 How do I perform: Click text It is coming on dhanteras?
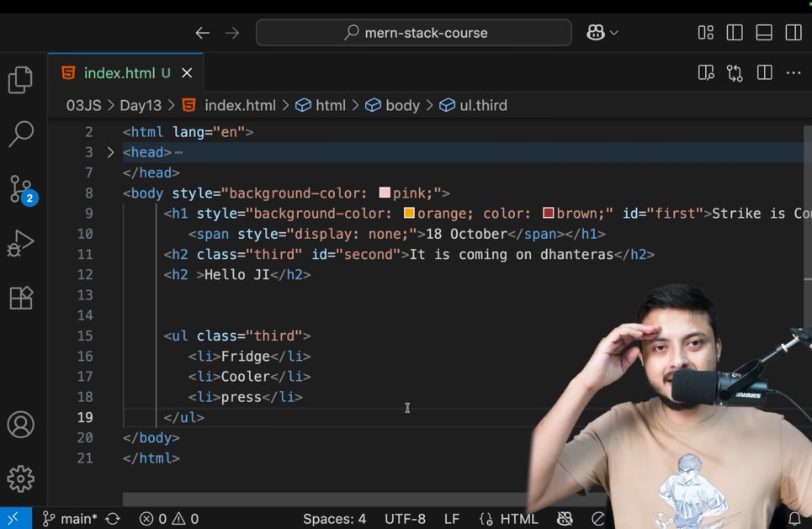coord(512,254)
